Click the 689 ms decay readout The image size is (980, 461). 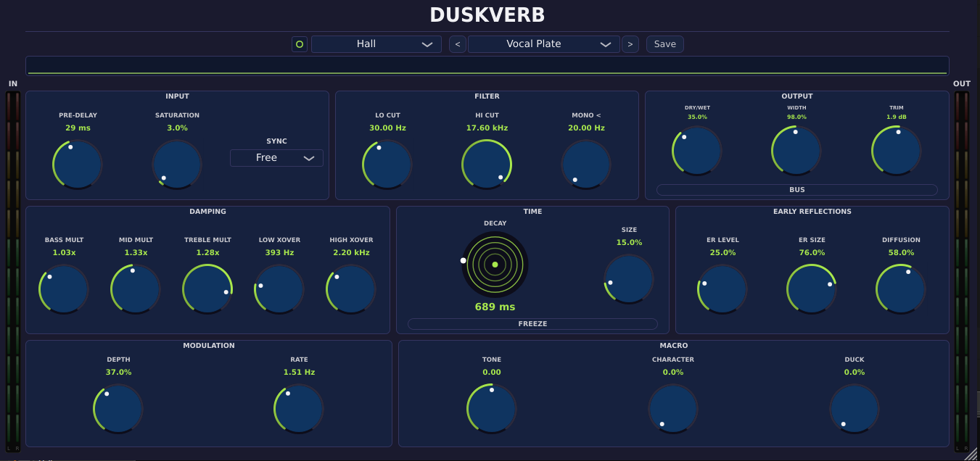(495, 307)
